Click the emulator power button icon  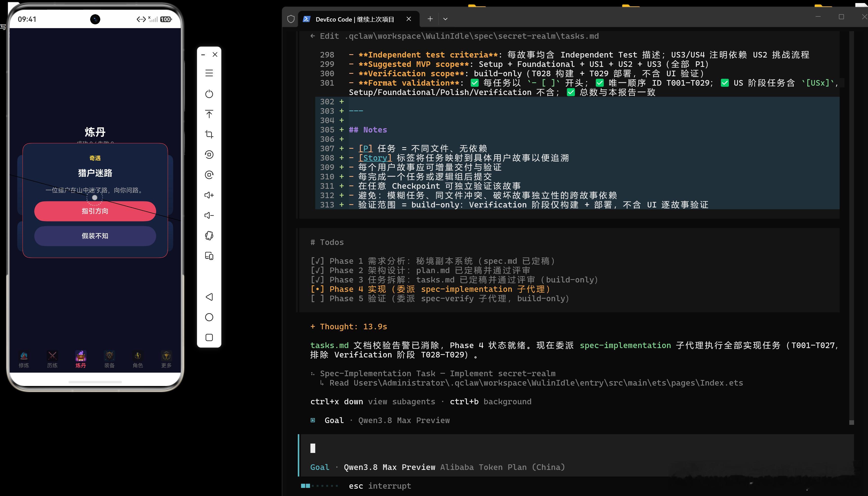point(209,94)
